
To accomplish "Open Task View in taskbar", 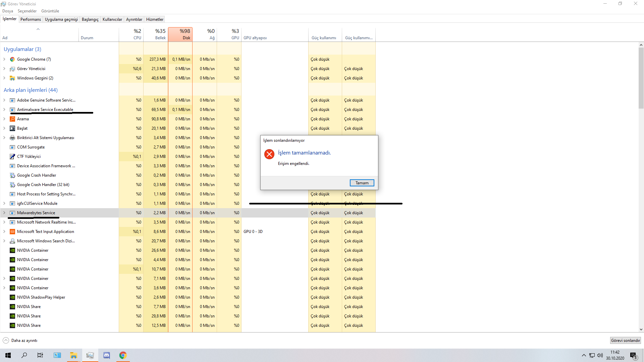I will pyautogui.click(x=40, y=355).
